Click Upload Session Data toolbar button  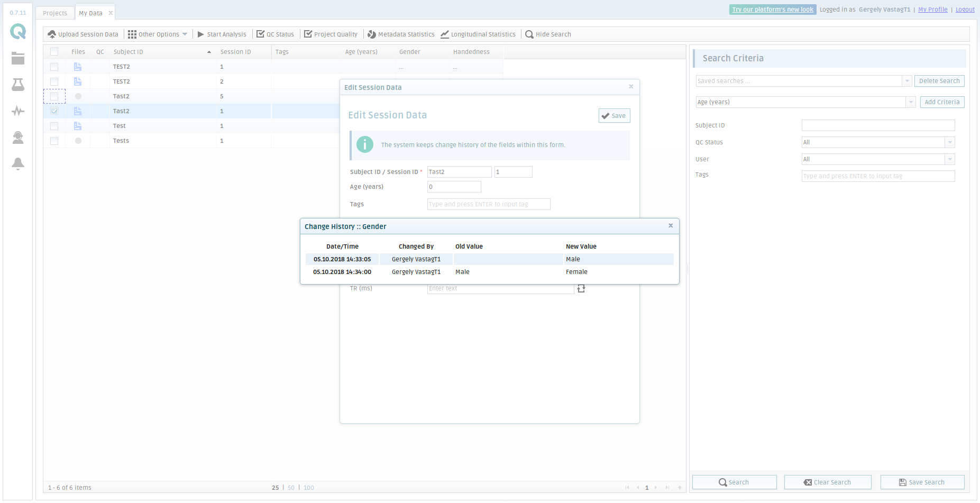83,34
